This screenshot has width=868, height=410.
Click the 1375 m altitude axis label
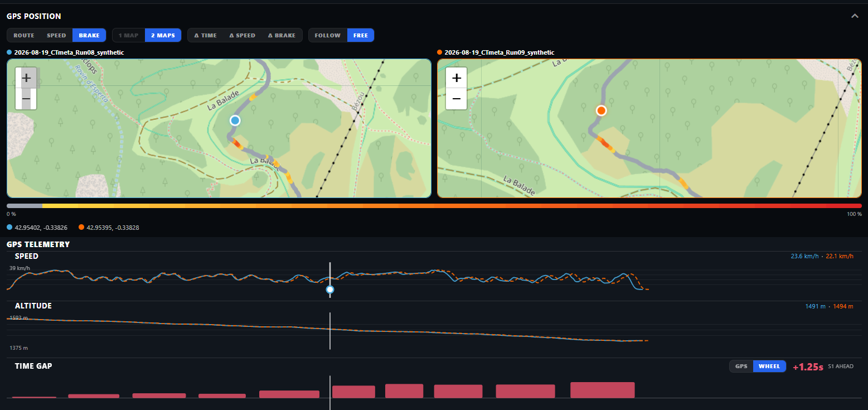point(18,348)
